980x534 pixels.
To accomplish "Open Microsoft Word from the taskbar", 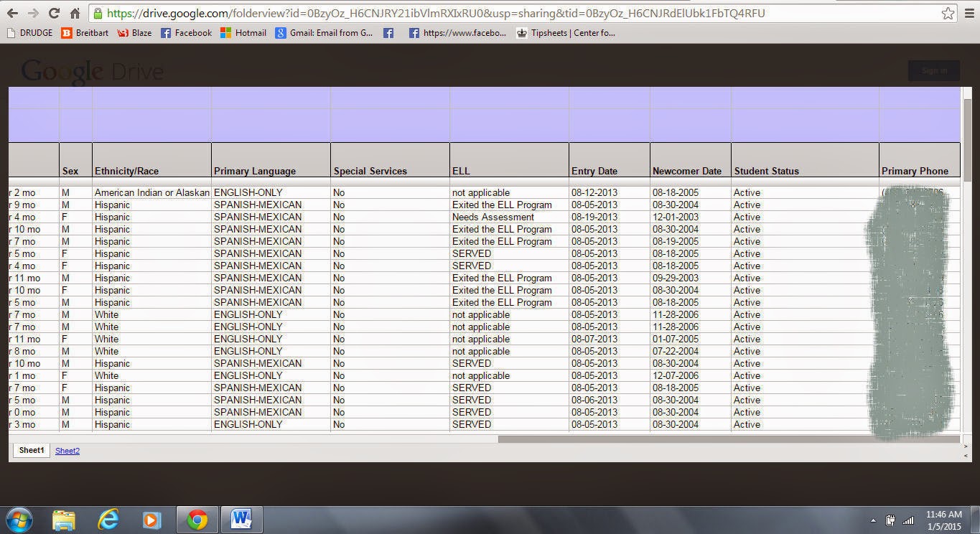I will [241, 520].
